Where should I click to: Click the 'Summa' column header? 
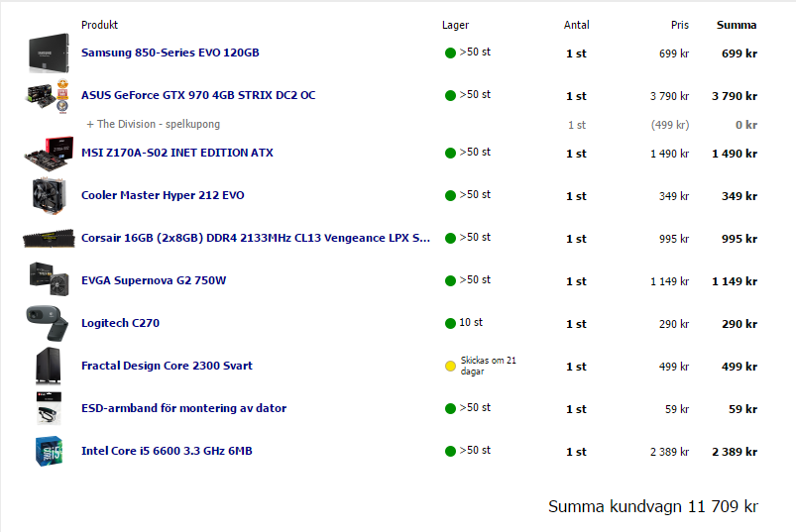(x=737, y=25)
